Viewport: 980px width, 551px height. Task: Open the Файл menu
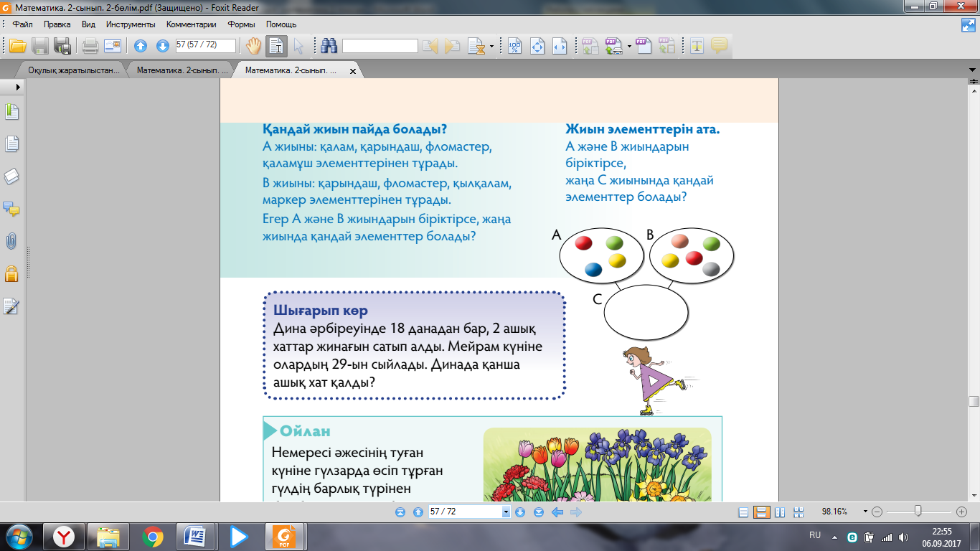coord(22,24)
